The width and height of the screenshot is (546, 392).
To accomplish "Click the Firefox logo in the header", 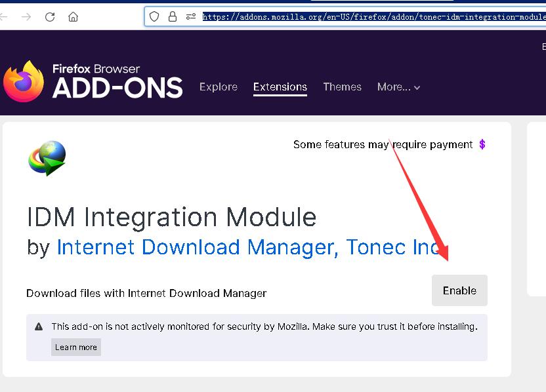I will [24, 82].
